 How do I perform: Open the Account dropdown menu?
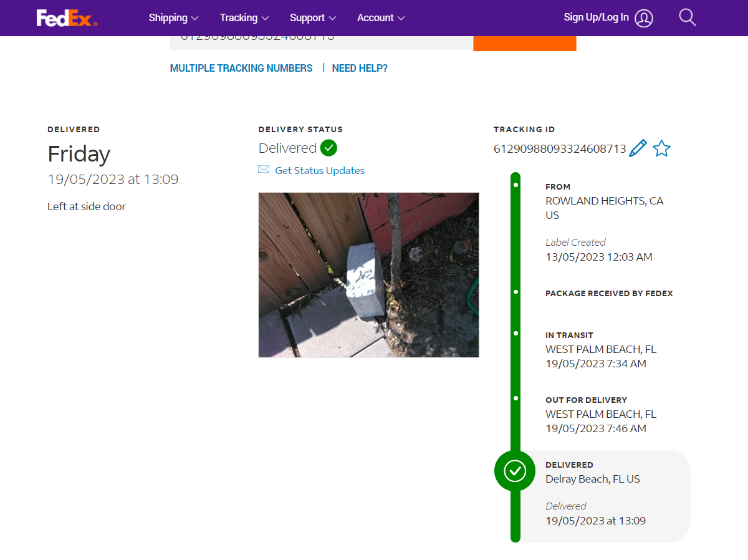point(381,18)
